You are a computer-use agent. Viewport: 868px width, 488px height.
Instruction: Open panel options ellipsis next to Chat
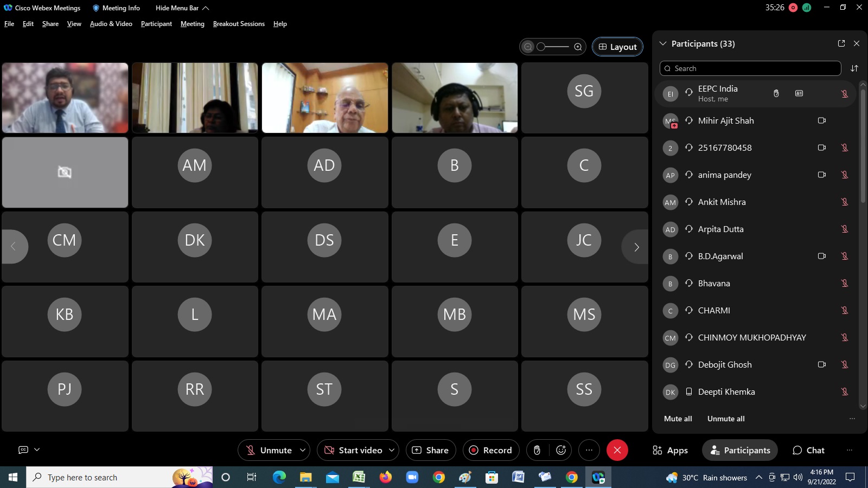click(x=850, y=450)
